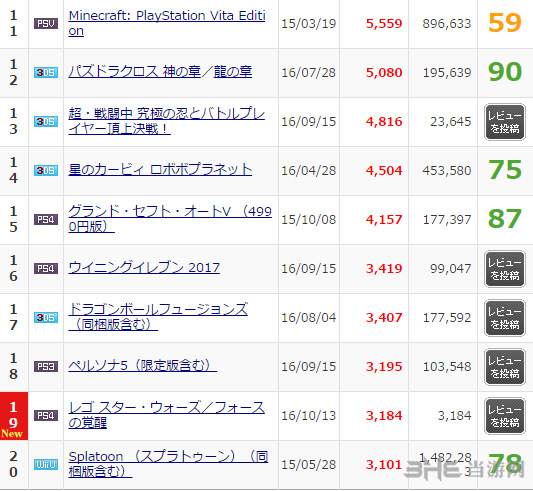Screen dimensions: 533x491
Task: Select weekly sales figure 5,559
Action: tap(384, 23)
